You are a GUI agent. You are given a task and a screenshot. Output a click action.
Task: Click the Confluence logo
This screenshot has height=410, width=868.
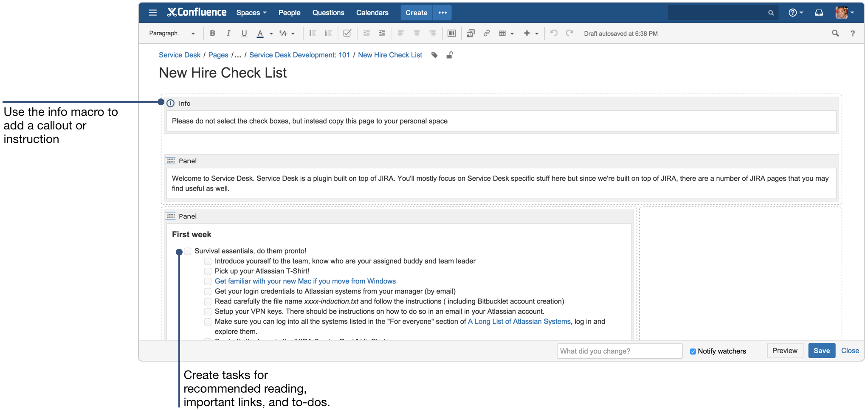tap(197, 12)
